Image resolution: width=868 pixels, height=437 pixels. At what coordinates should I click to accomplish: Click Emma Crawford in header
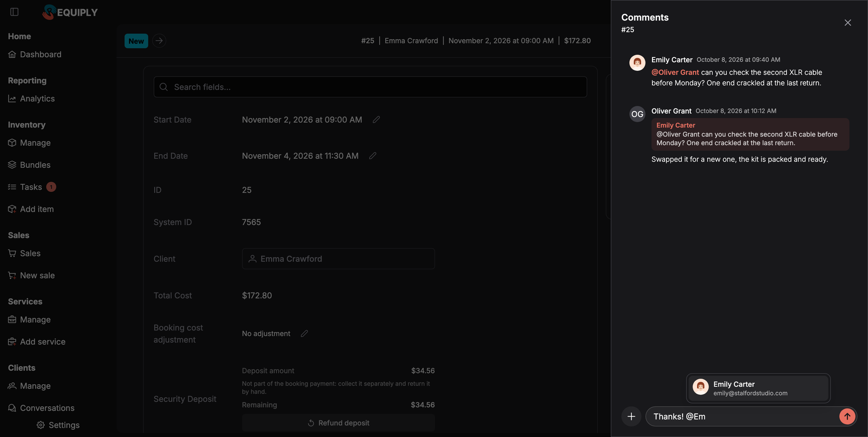[x=411, y=41]
